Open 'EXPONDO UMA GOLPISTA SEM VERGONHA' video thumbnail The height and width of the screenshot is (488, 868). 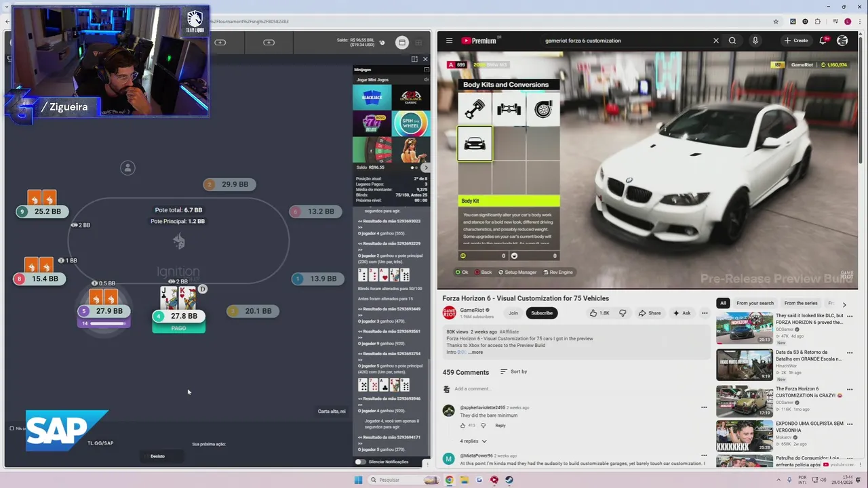click(745, 436)
